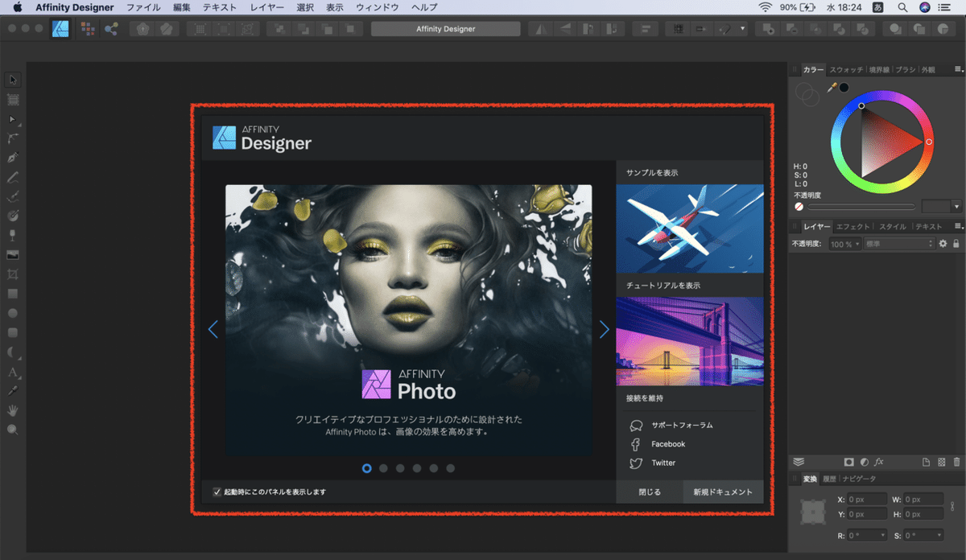Image resolution: width=966 pixels, height=560 pixels.
Task: Open the サポートフォーラム link
Action: pyautogui.click(x=682, y=425)
